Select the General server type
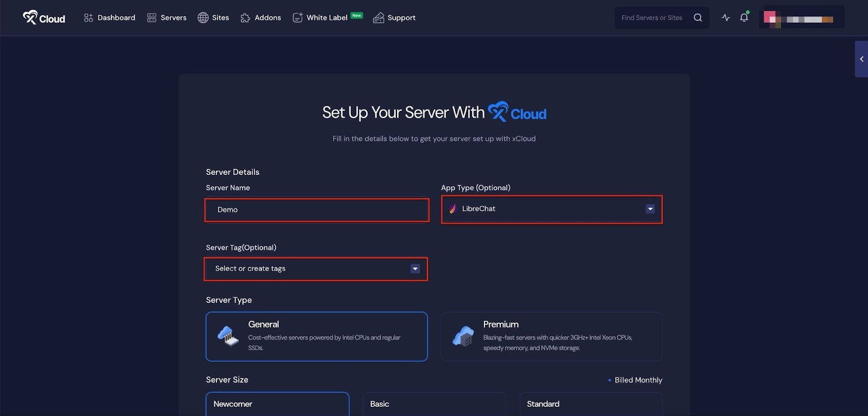Image resolution: width=868 pixels, height=416 pixels. [x=316, y=336]
